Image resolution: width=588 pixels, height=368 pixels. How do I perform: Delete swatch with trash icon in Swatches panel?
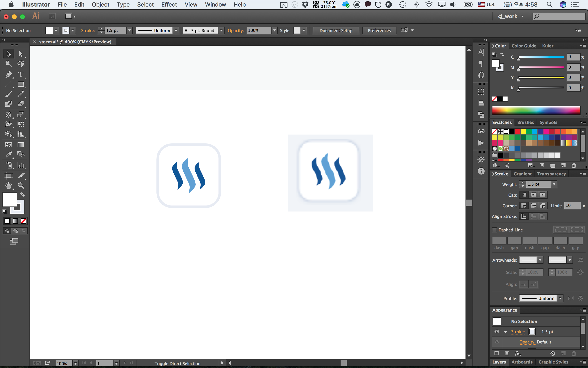574,166
